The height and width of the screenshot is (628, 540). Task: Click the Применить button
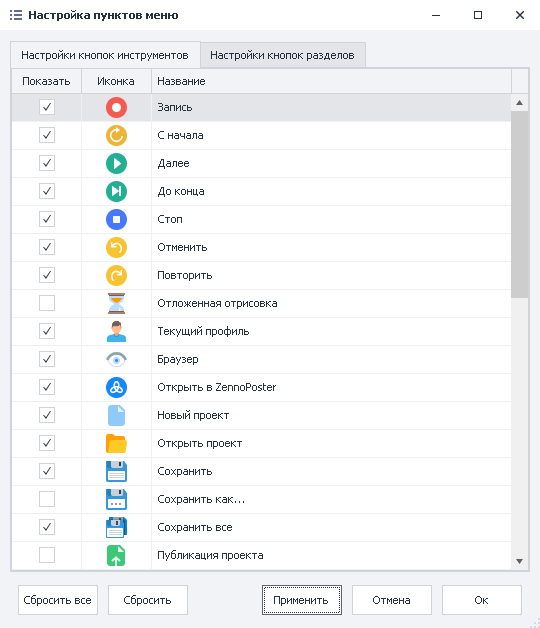(x=302, y=600)
